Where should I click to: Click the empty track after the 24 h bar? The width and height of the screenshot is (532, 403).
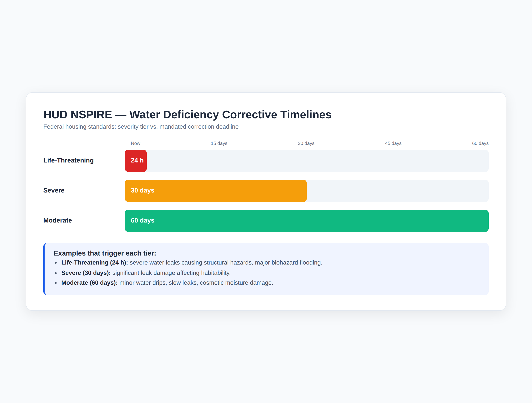(318, 161)
